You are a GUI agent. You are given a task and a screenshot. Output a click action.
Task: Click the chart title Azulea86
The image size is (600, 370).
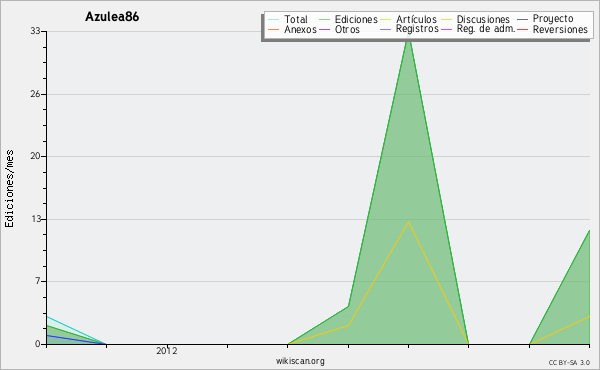[112, 17]
